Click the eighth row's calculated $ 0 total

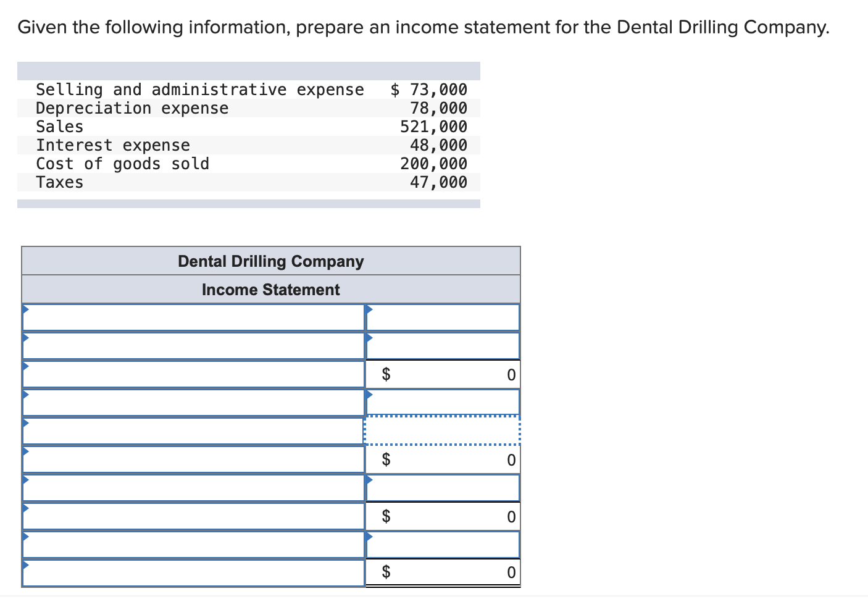[443, 516]
